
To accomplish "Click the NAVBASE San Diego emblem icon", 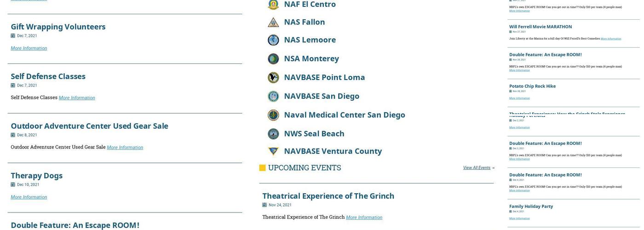I will 273,96.
